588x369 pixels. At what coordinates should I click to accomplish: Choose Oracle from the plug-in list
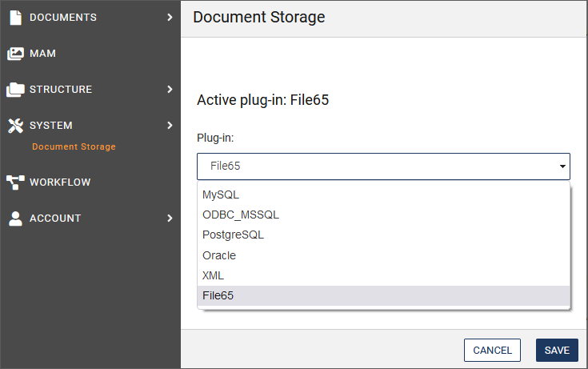[x=383, y=255]
